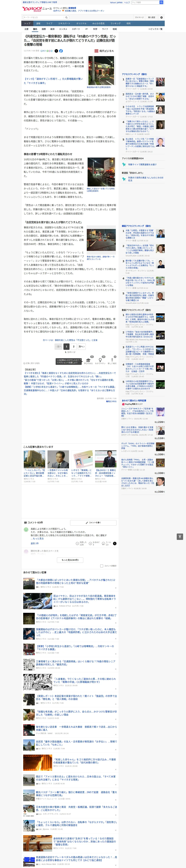Viewport: 186px width, 868px height.
Task: Click 記事に関する報告 report icon link
Action: coord(32,363)
